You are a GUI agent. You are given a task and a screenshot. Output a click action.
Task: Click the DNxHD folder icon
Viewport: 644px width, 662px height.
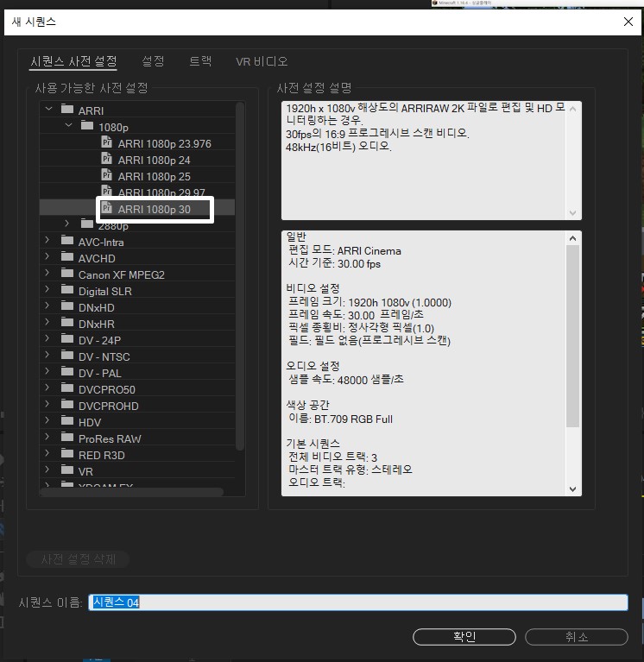67,306
